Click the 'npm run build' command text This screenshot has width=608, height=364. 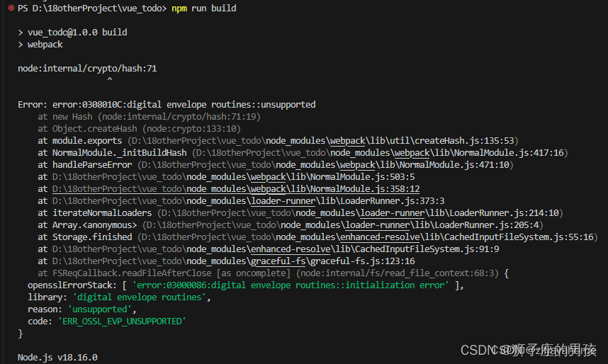204,8
